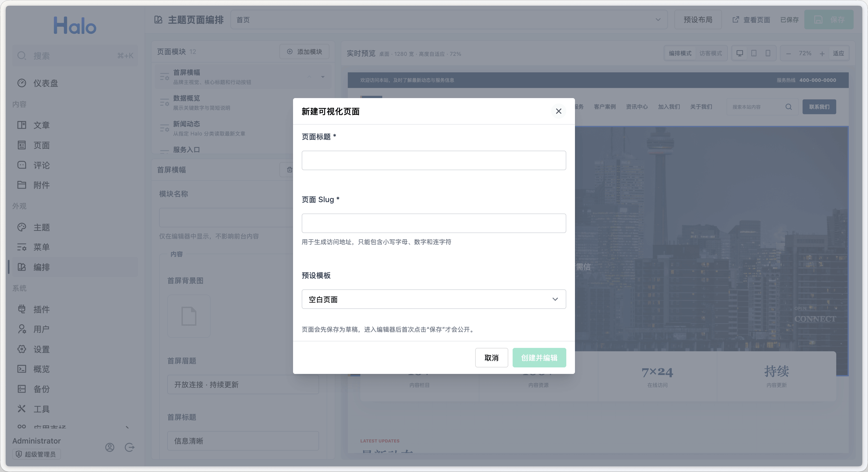This screenshot has width=868, height=472.
Task: Click the 概览 terminal icon
Action: click(22, 369)
